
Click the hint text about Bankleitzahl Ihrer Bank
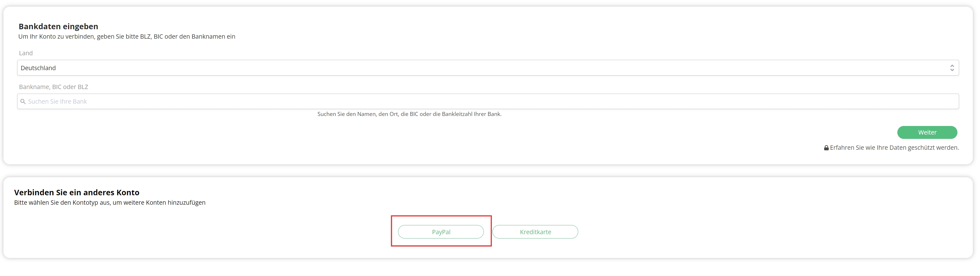click(409, 114)
